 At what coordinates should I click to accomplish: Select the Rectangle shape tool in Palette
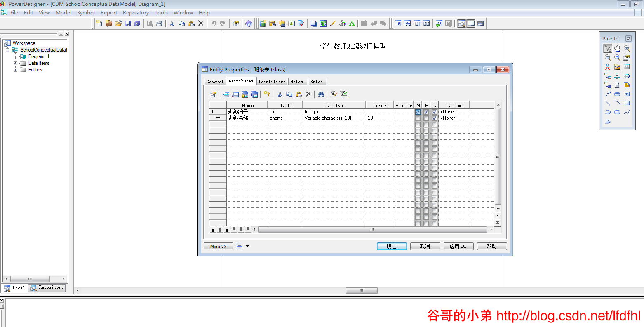click(627, 103)
